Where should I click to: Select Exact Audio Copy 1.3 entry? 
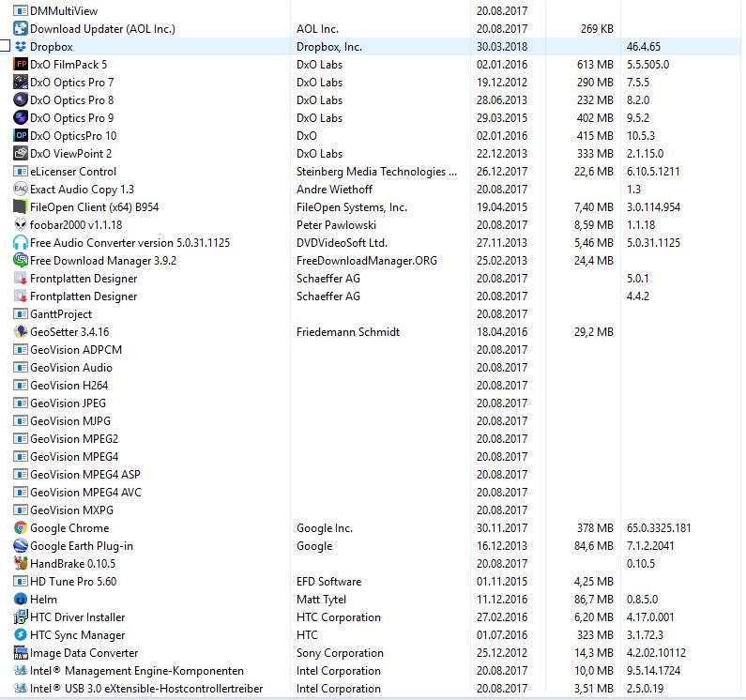tap(82, 190)
